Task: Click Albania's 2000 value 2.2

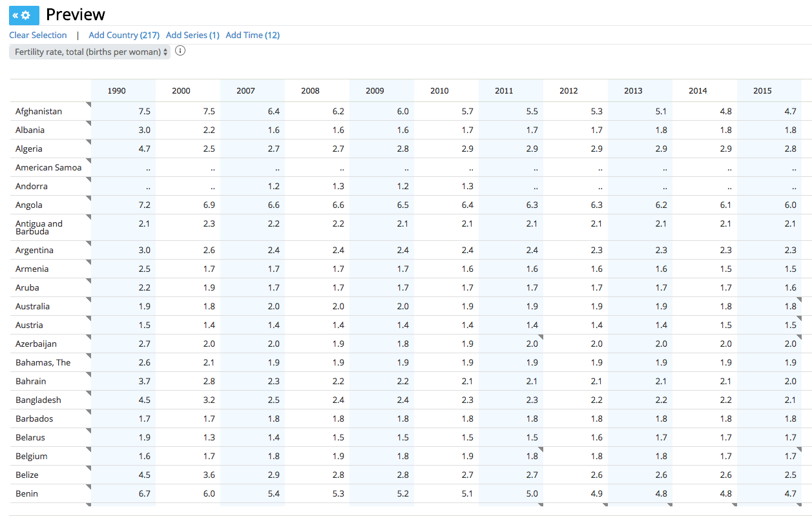Action: pos(209,130)
